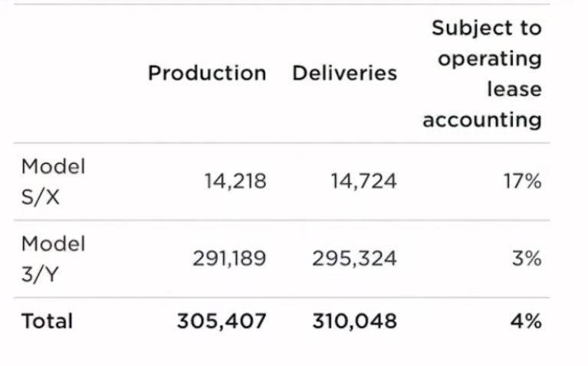The height and width of the screenshot is (366, 588).
Task: Click the word 'lease' in the header
Action: pos(514,89)
